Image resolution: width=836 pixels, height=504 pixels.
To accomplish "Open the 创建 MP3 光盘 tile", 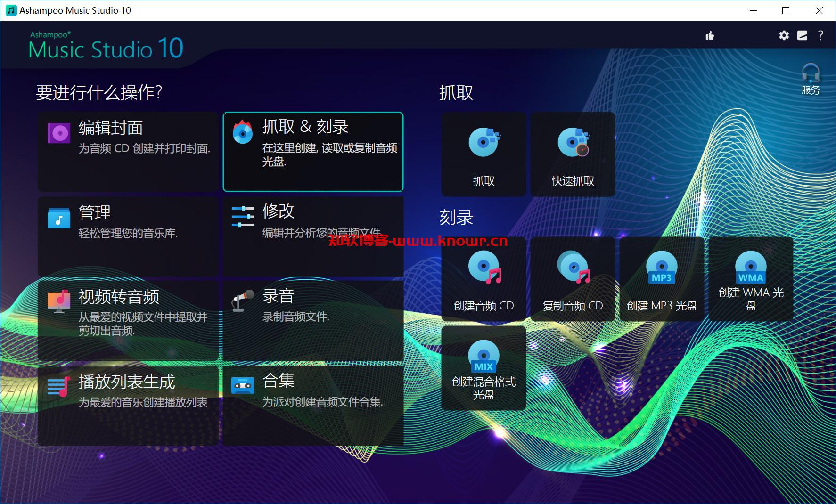I will (x=662, y=279).
